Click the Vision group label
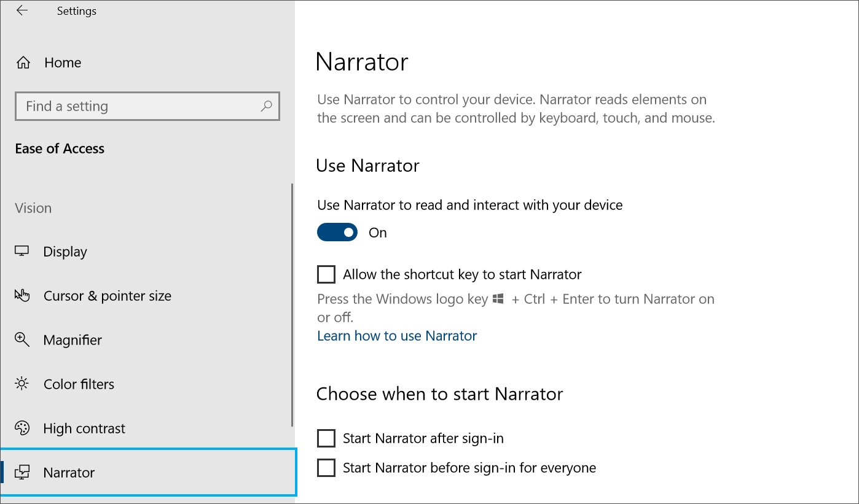859x504 pixels. [x=33, y=208]
